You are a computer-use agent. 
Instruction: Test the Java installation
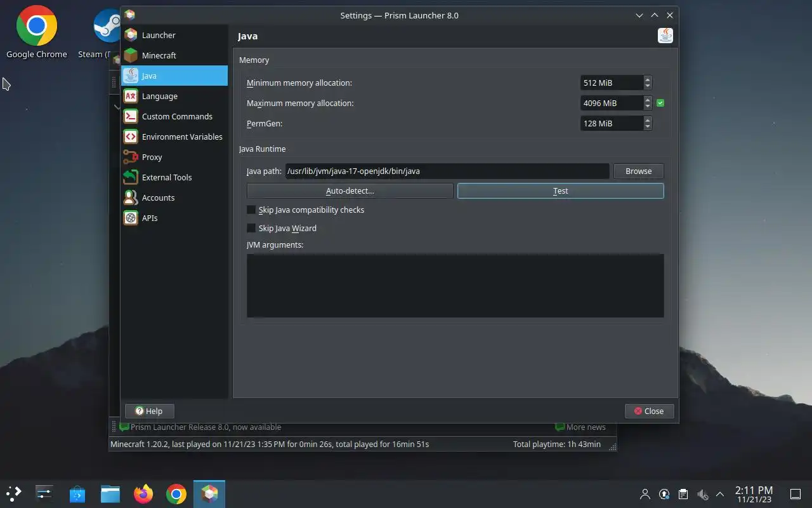pyautogui.click(x=560, y=190)
